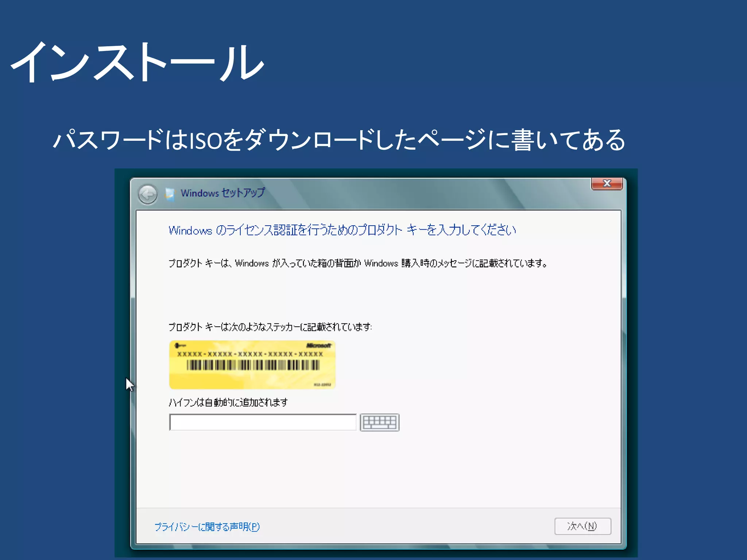This screenshot has width=747, height=560.
Task: Open the on-screen keyboard button
Action: point(380,422)
